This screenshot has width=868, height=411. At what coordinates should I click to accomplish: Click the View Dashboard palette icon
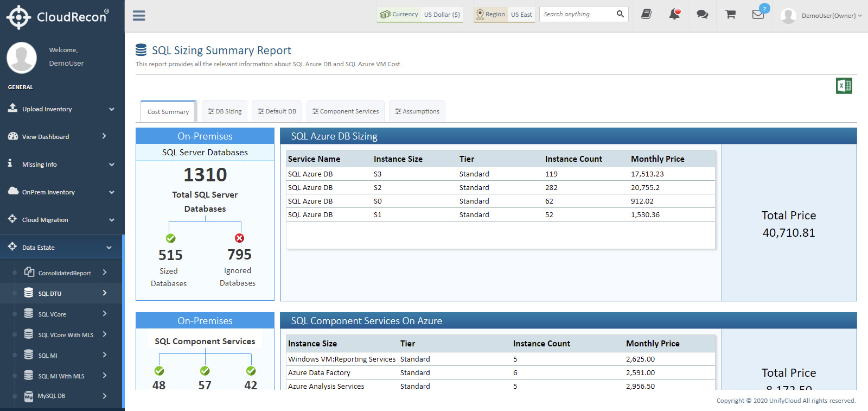pyautogui.click(x=13, y=136)
